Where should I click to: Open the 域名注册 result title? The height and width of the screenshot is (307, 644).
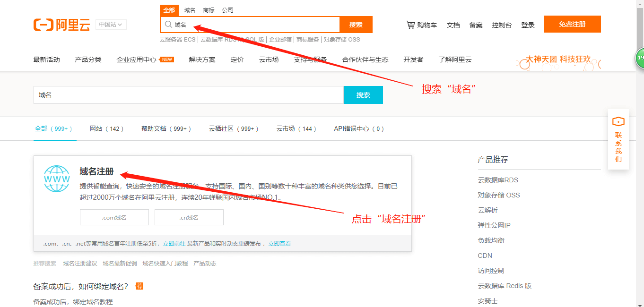pos(96,171)
